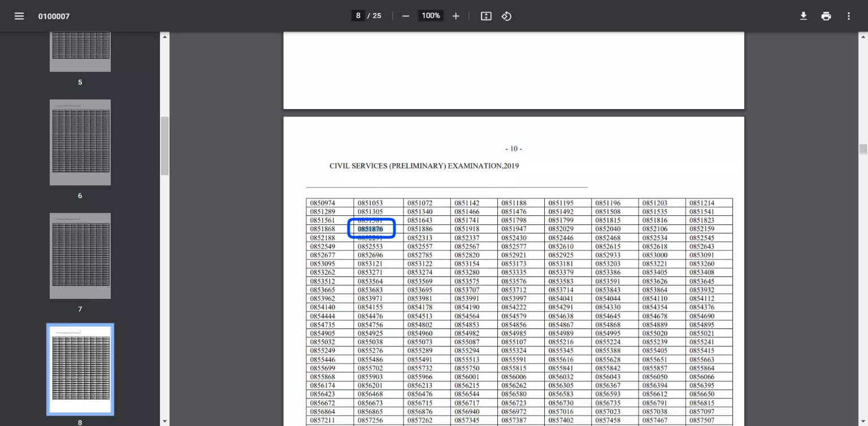Viewport: 868px width, 426px height.
Task: Click roll number 0856612
Action: pyautogui.click(x=654, y=394)
